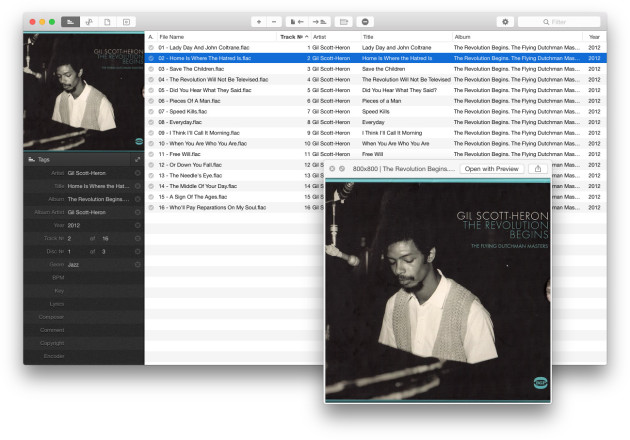Click the play icon tab in the toolbar
The height and width of the screenshot is (440, 630).
click(126, 21)
